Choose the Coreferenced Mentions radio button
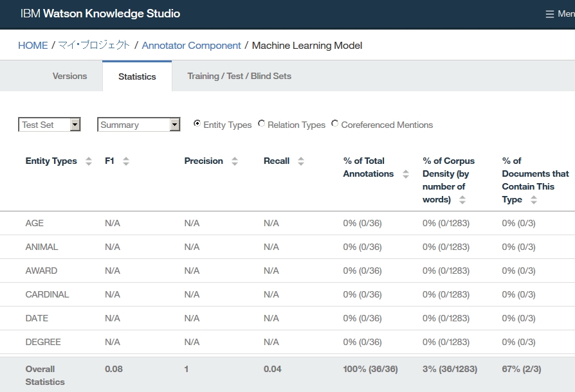 point(335,124)
